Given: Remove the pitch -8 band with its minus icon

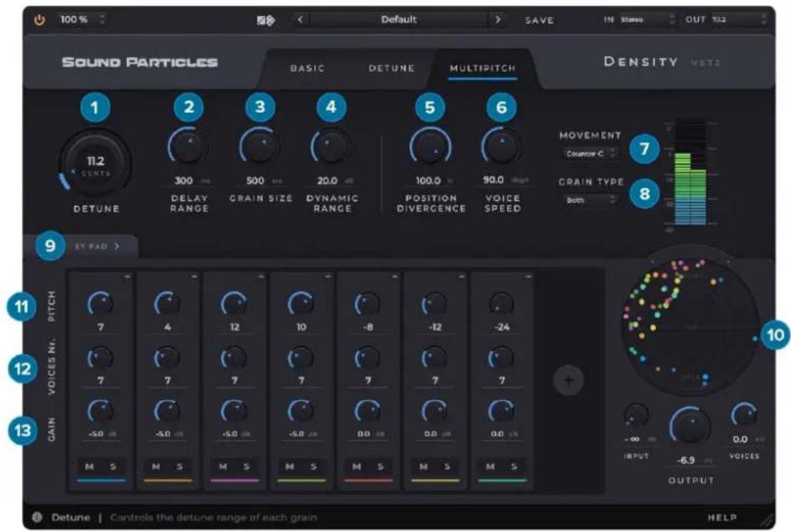Looking at the screenshot, I should pos(394,277).
